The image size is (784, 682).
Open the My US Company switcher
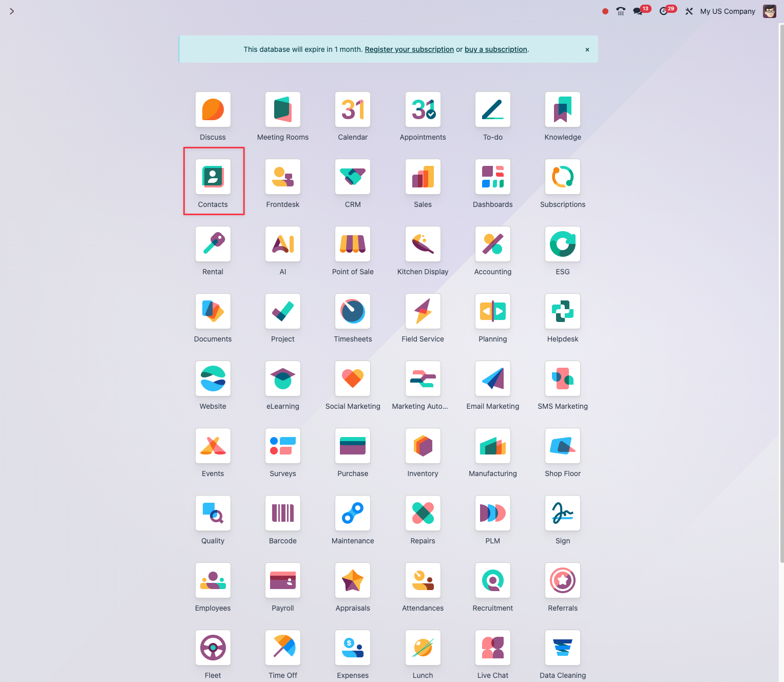[x=728, y=11]
